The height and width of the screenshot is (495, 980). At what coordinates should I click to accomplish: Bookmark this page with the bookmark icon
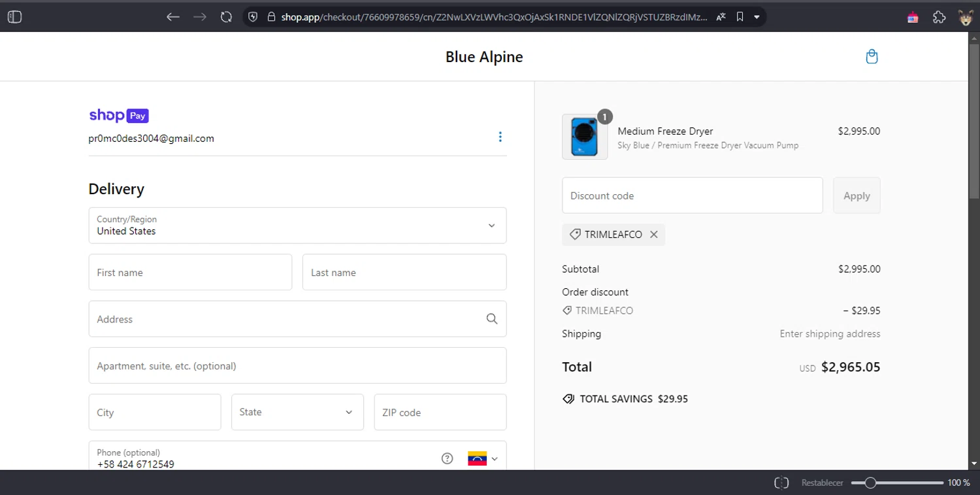click(740, 17)
